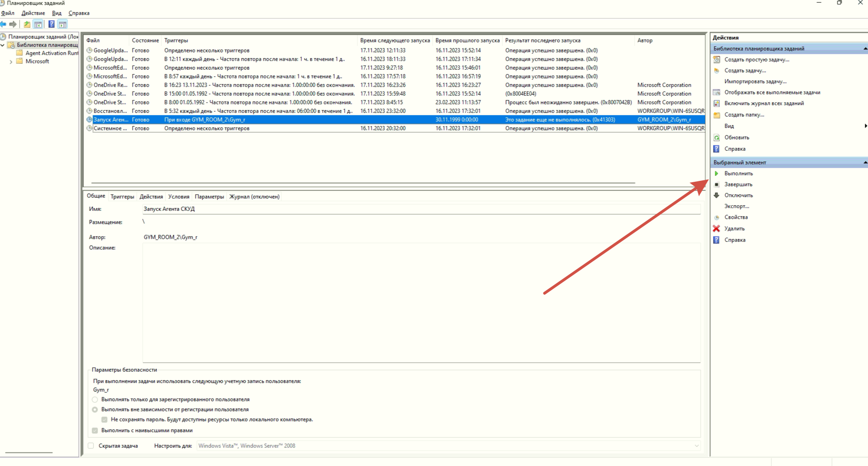Image resolution: width=868 pixels, height=466 pixels.
Task: Click the Back arrow toolbar icon
Action: click(x=3, y=24)
